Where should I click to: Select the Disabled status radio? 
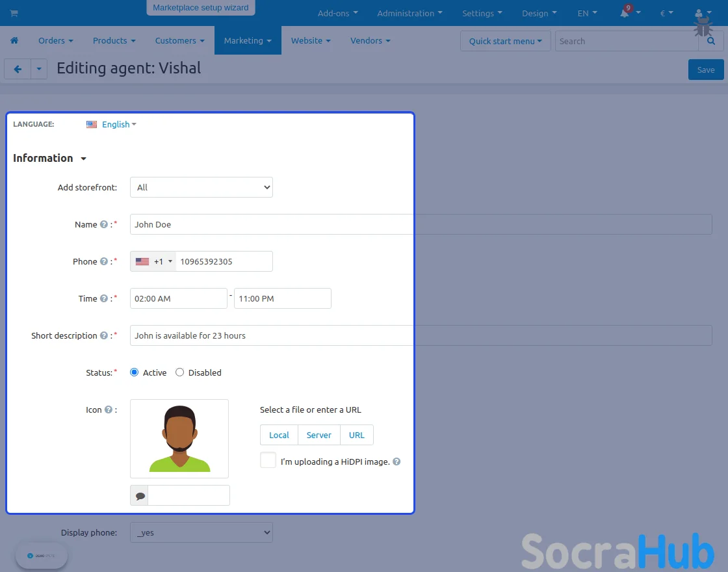179,372
